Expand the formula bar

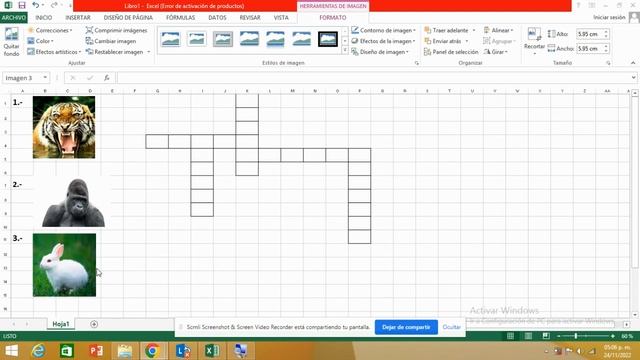coord(633,78)
